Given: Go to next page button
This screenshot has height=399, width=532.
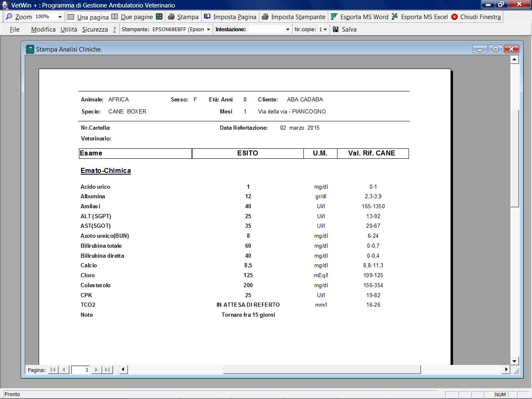Looking at the screenshot, I should (x=96, y=369).
